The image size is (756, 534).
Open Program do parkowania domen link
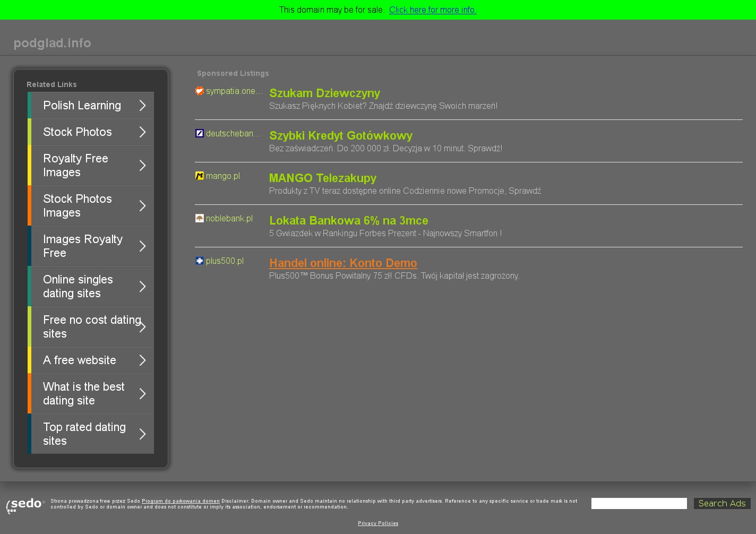click(x=181, y=501)
